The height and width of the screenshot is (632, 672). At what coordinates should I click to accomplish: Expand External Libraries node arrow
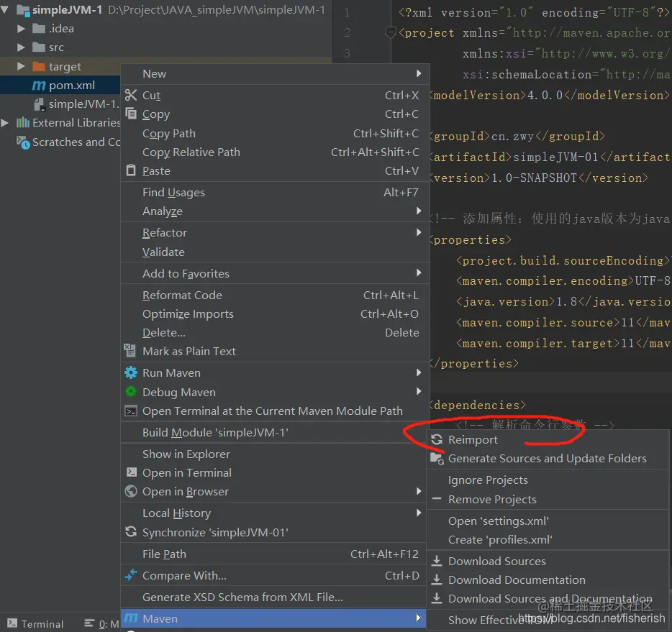point(5,123)
